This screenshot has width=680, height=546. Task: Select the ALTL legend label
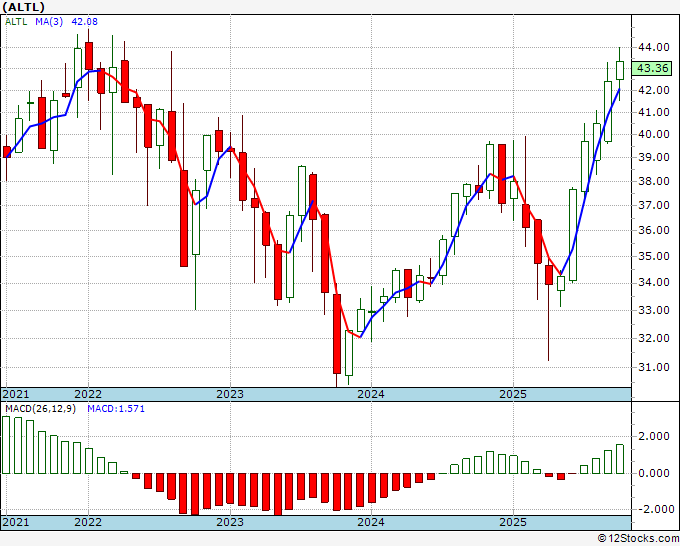tap(16, 22)
